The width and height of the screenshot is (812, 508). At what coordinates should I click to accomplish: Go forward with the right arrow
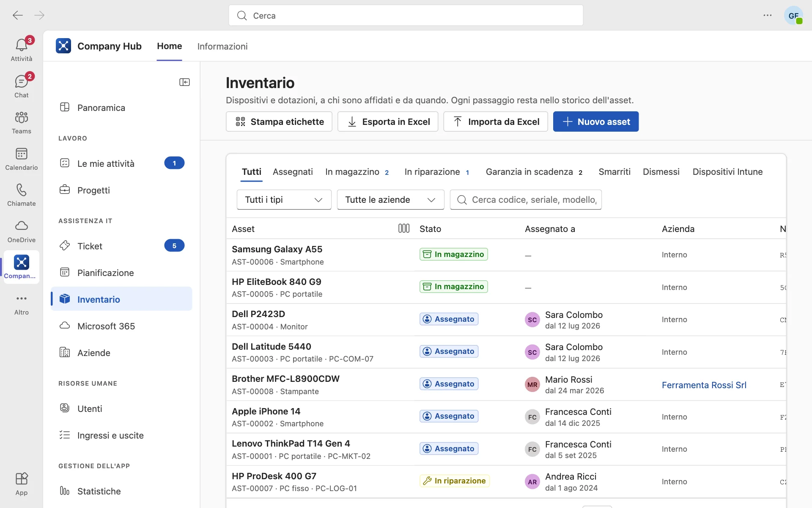pos(39,15)
